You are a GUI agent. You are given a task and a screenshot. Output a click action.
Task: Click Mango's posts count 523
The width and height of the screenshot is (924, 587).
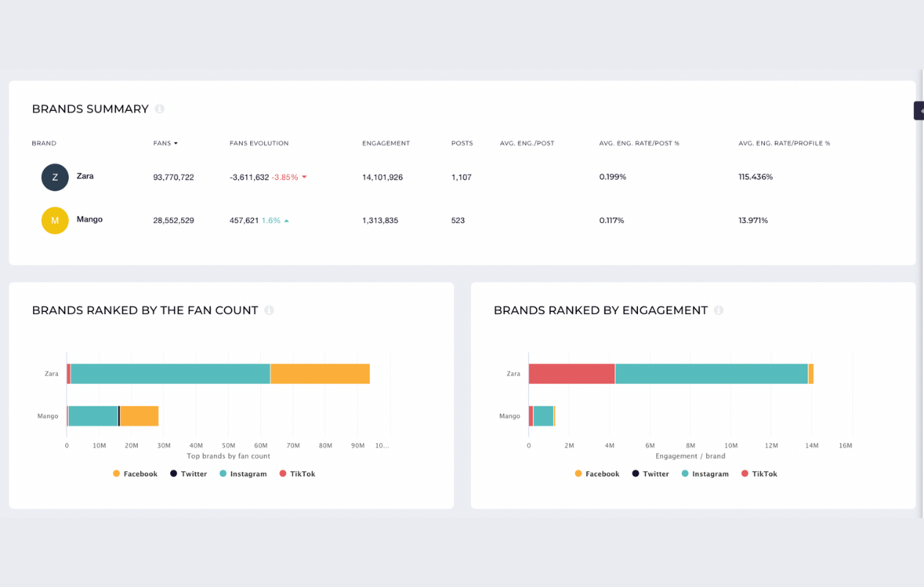(x=458, y=220)
